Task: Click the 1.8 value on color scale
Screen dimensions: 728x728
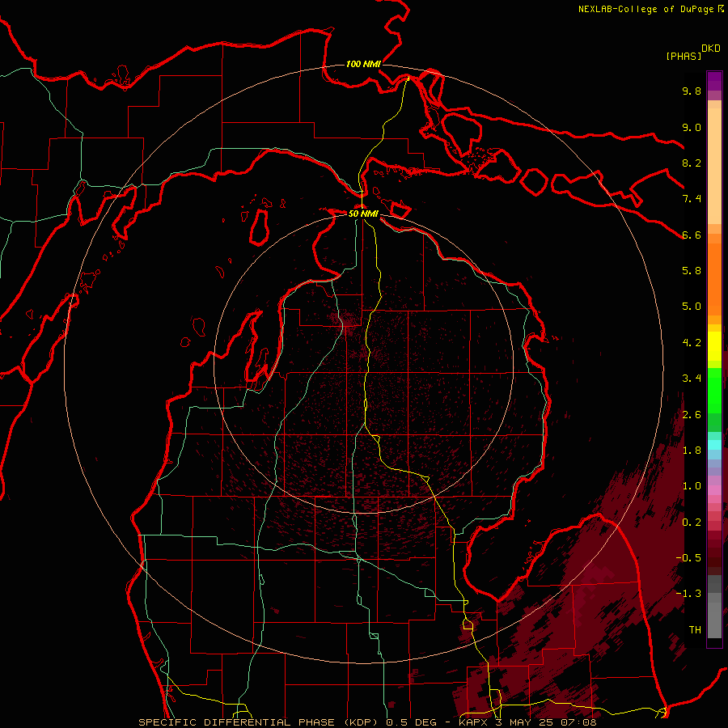Action: [x=692, y=451]
